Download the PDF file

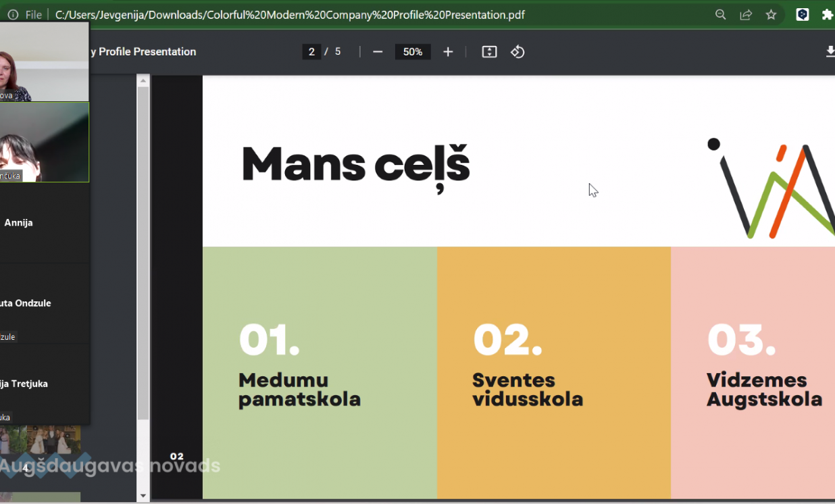click(x=830, y=52)
